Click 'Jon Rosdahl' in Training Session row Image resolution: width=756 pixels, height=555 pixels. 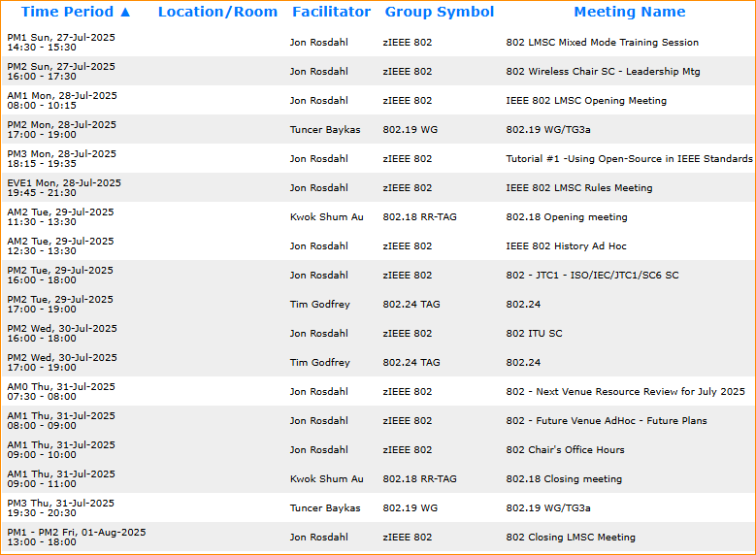pos(318,43)
